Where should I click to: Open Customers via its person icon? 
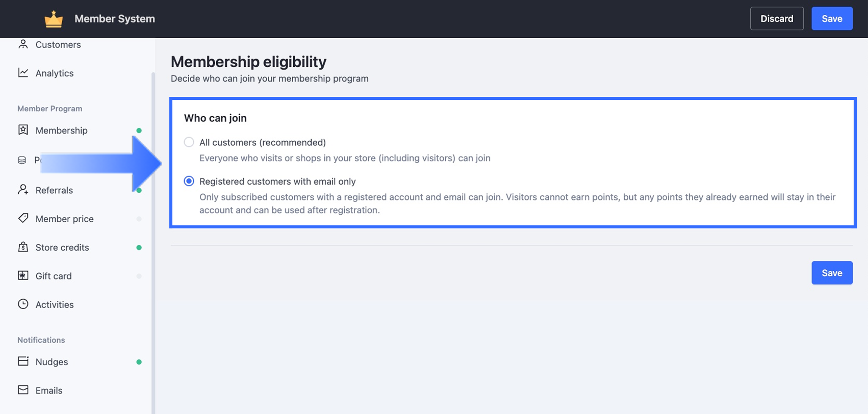click(x=23, y=44)
